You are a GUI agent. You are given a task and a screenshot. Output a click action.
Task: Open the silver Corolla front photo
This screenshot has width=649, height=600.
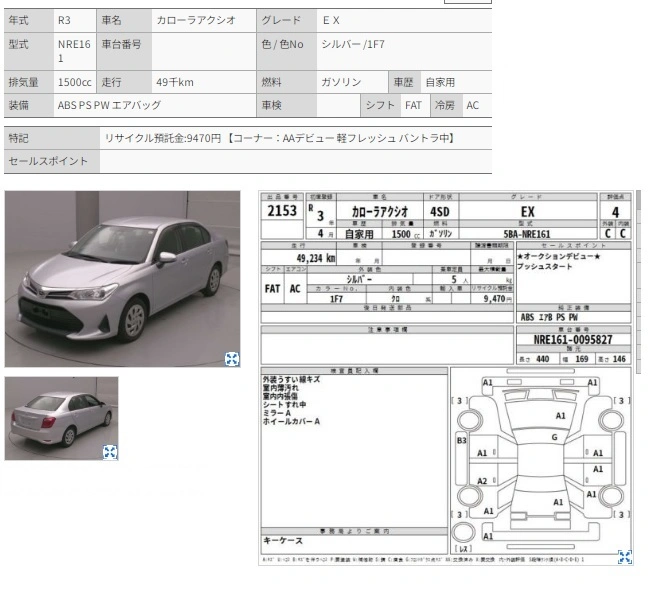tap(122, 278)
